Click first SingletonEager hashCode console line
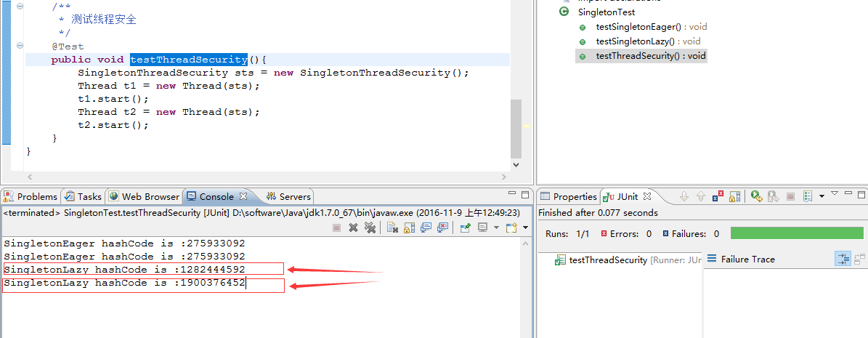 pyautogui.click(x=124, y=244)
